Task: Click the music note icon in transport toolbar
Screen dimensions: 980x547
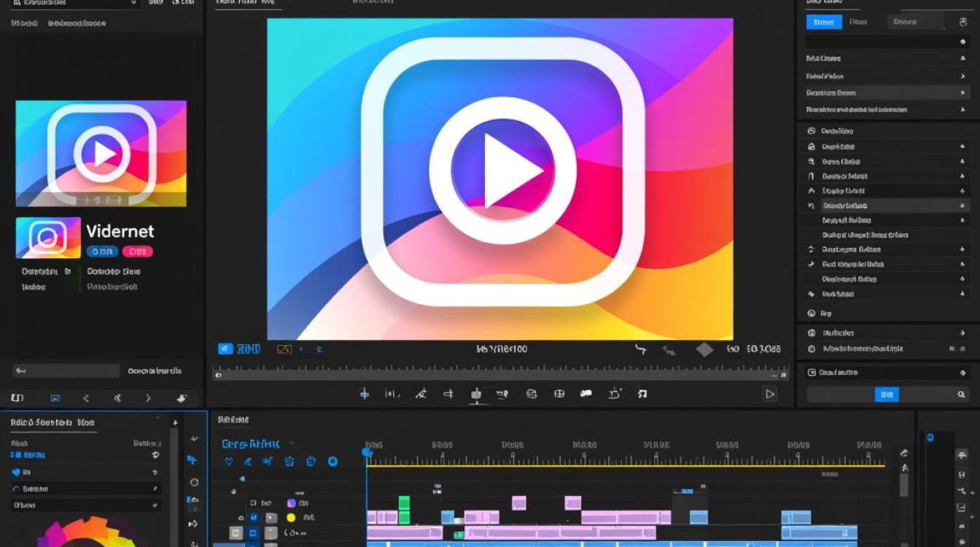Action: pos(642,394)
